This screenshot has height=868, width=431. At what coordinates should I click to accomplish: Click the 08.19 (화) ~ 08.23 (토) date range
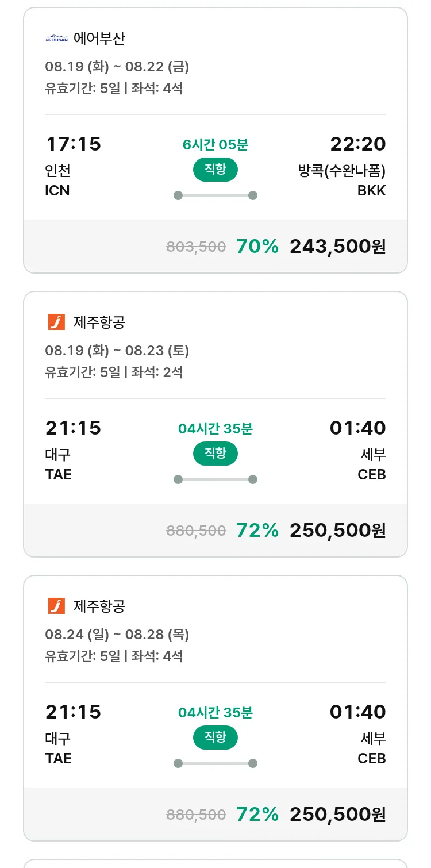(117, 351)
